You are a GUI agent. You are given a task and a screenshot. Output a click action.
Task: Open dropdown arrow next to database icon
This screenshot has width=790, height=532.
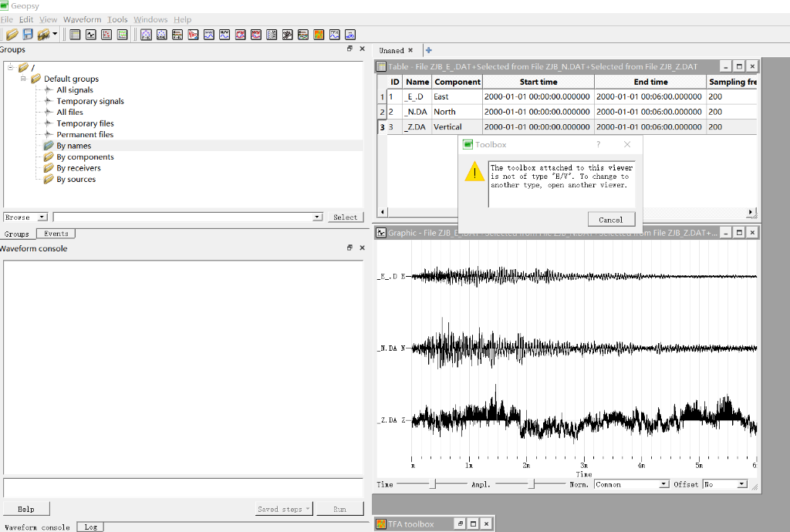pyautogui.click(x=55, y=35)
